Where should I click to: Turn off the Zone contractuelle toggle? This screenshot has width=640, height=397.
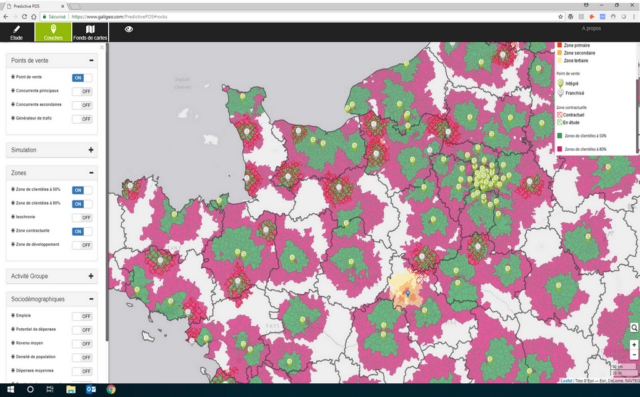(x=82, y=231)
